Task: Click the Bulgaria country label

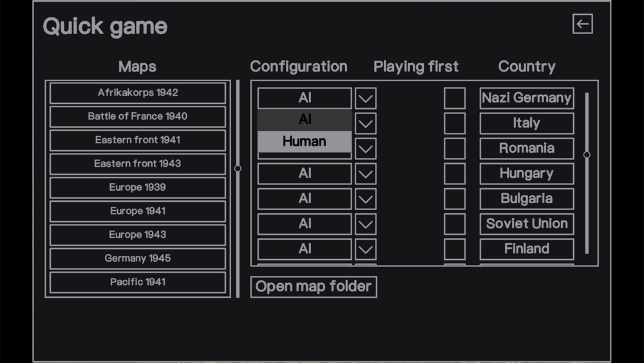Action: click(527, 199)
